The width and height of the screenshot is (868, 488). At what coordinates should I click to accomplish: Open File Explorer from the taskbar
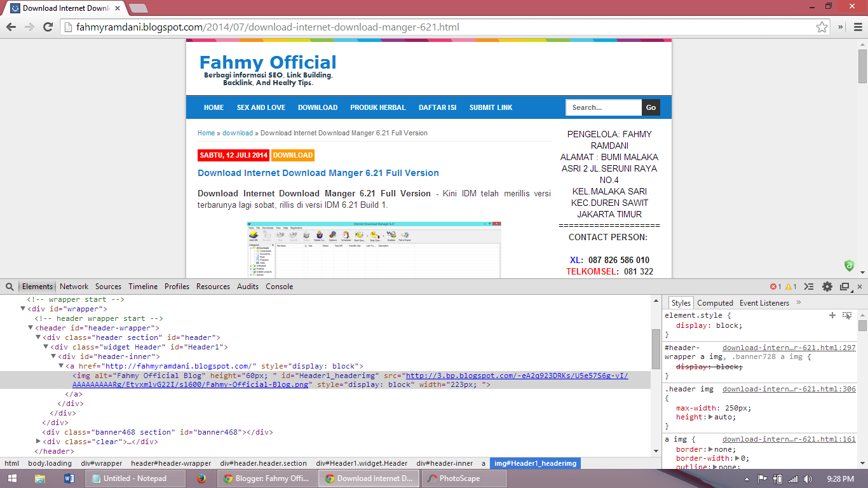(x=40, y=478)
